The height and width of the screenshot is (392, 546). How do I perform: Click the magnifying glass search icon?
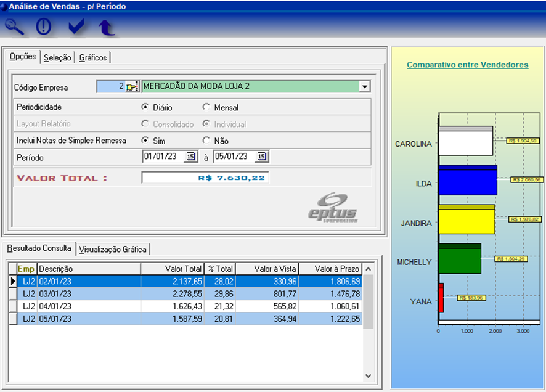click(14, 27)
